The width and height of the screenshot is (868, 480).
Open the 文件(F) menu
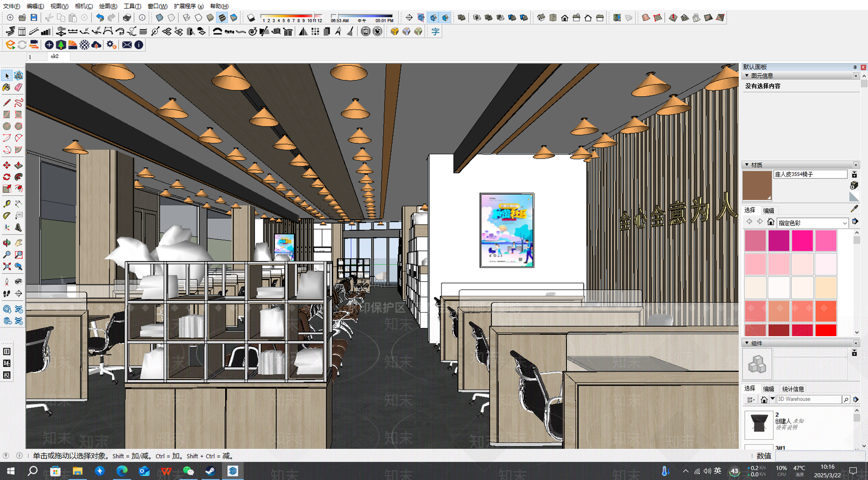[11, 6]
